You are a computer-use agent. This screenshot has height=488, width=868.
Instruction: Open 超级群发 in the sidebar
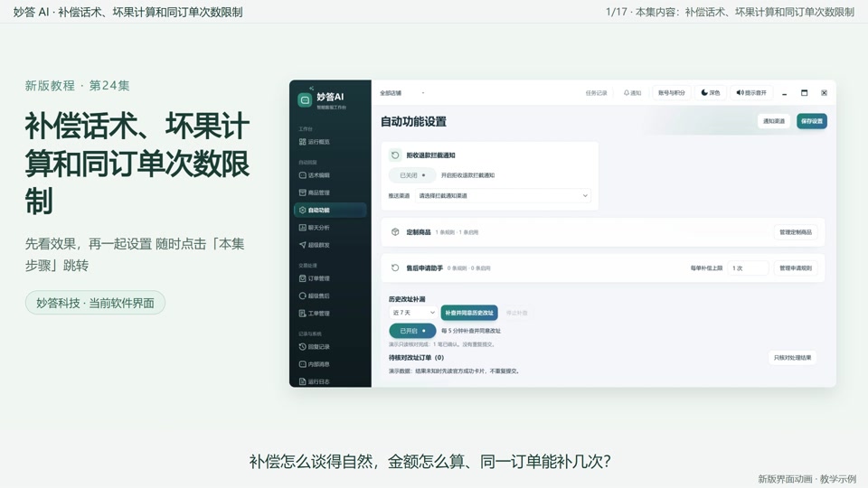315,245
